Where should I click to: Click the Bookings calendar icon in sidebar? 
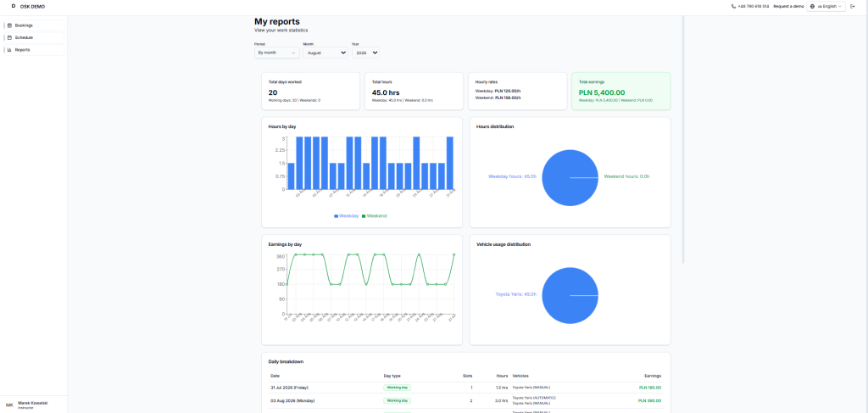pos(9,25)
